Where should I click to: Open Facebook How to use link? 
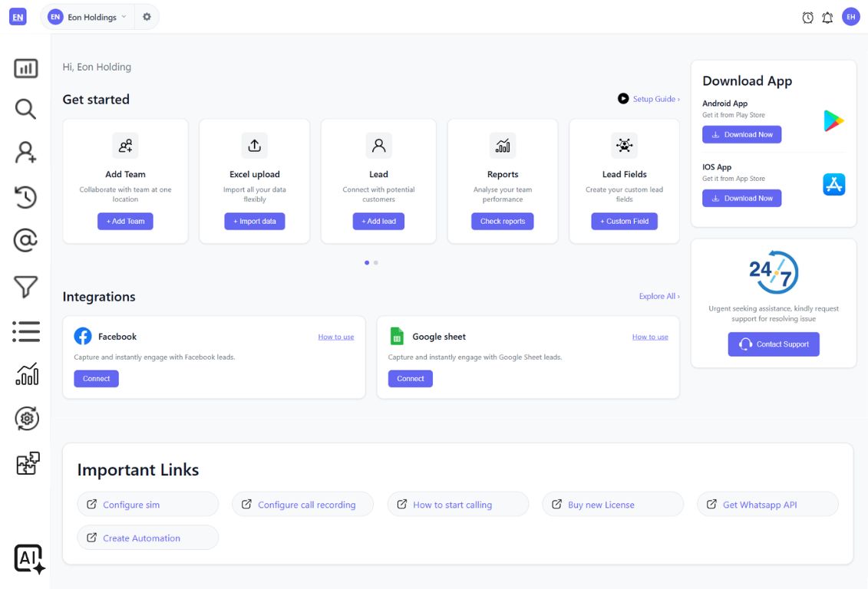pos(336,337)
